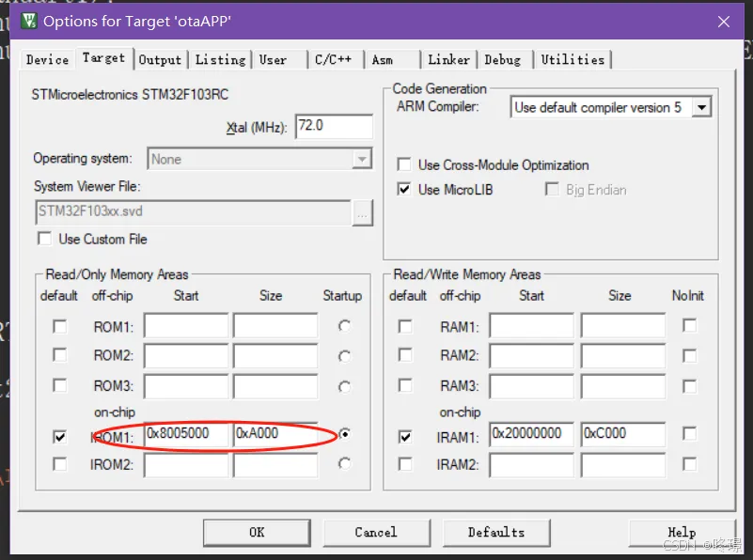The width and height of the screenshot is (753, 560).
Task: Toggle the Big Endian checkbox
Action: tap(552, 189)
